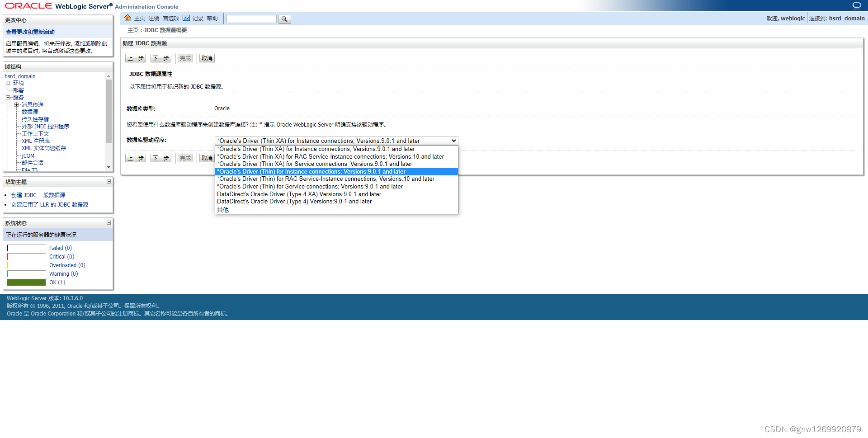Viewport: 868px width, 438px height.
Task: Open jCOM tree item
Action: tap(28, 156)
